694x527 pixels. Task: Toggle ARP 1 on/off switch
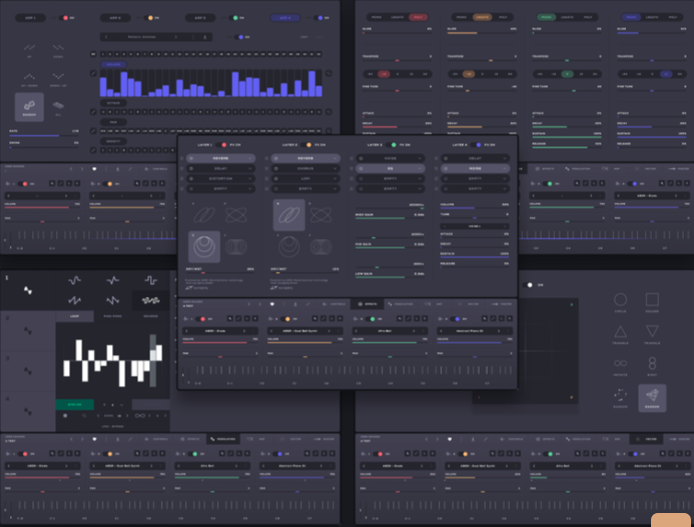pos(64,18)
